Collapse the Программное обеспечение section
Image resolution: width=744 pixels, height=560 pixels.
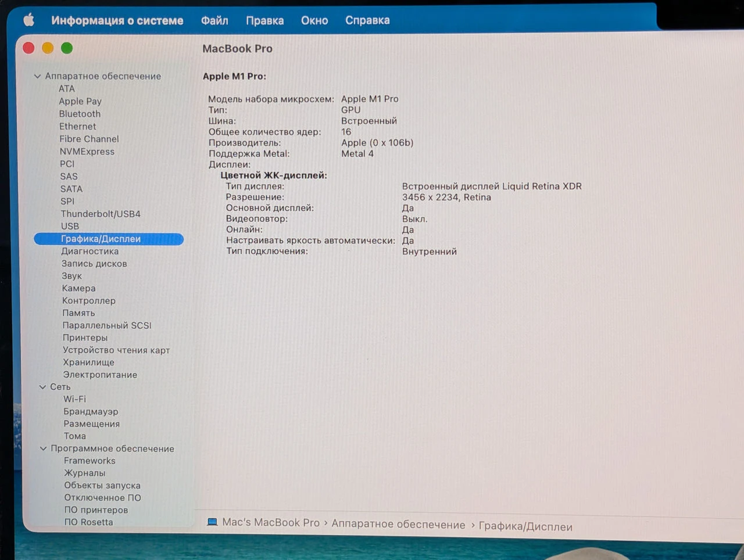(x=43, y=448)
